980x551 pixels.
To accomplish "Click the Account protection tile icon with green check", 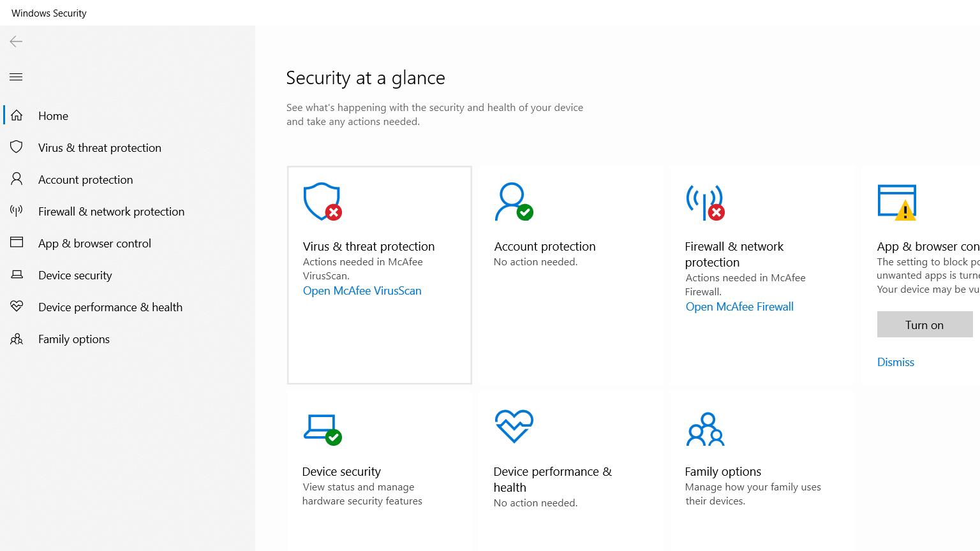I will 514,202.
